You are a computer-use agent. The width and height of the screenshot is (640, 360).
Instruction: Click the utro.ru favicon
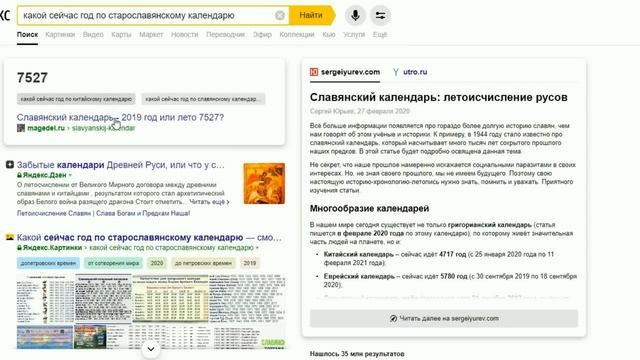pyautogui.click(x=396, y=72)
